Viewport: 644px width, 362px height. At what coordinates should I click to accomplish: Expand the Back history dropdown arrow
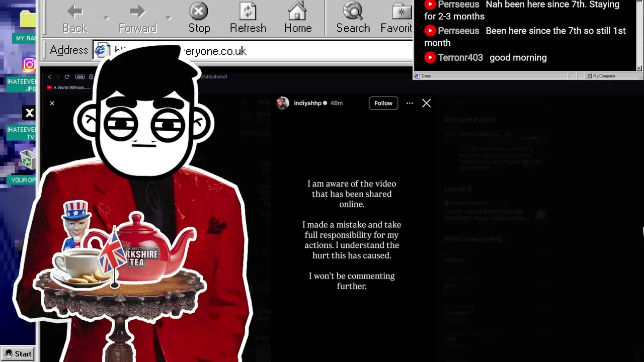point(106,18)
